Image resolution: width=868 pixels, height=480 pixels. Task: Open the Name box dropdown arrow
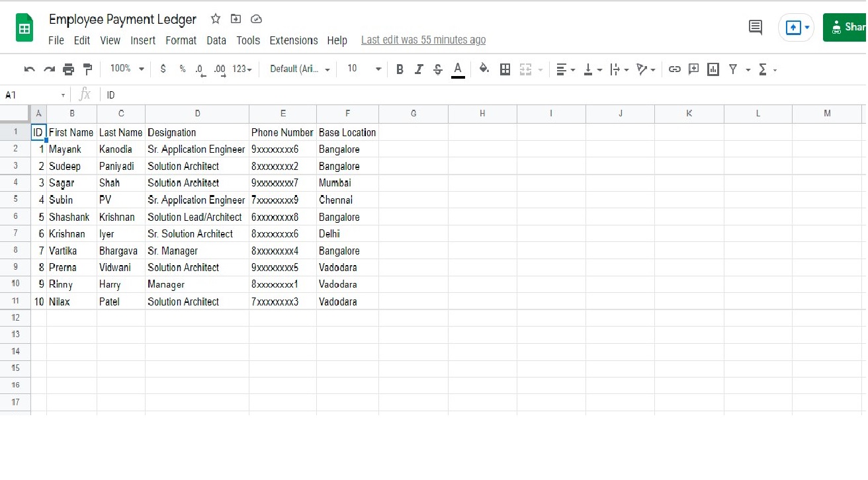(64, 95)
